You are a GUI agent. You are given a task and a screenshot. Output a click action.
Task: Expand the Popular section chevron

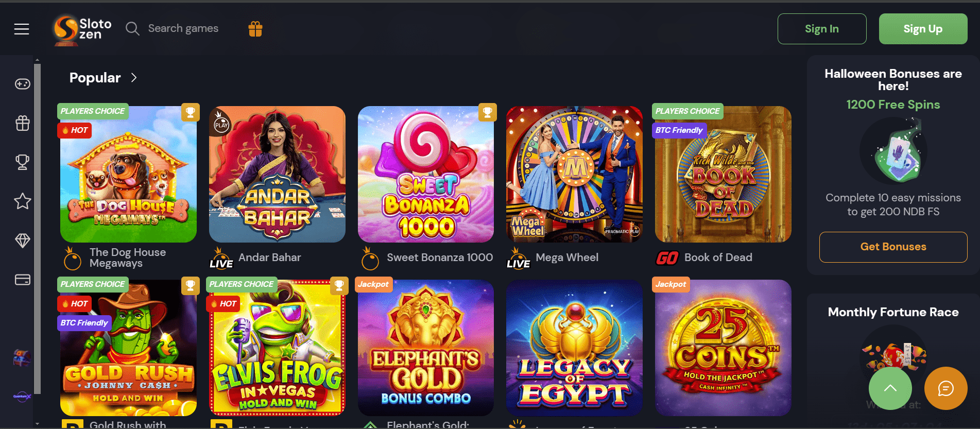tap(134, 78)
